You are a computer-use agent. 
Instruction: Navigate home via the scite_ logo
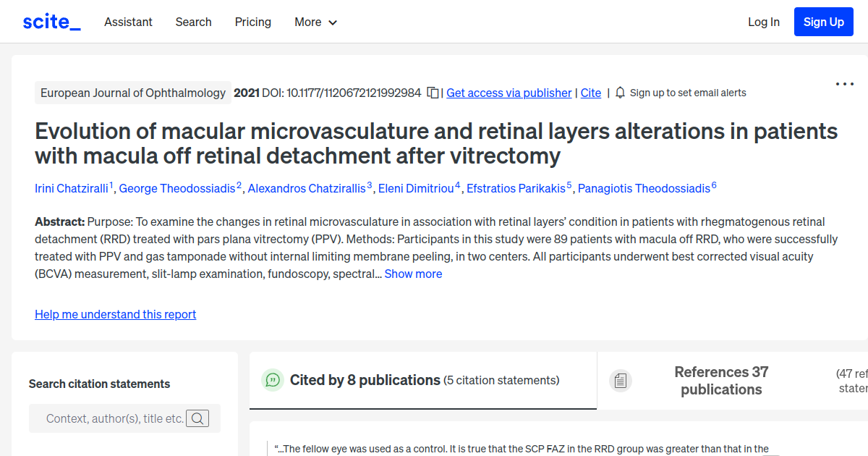pos(51,21)
